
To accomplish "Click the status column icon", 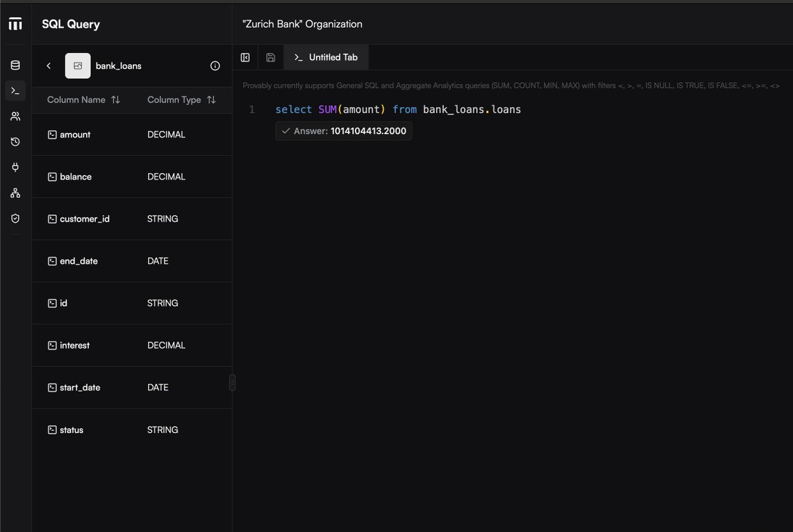I will coord(52,430).
